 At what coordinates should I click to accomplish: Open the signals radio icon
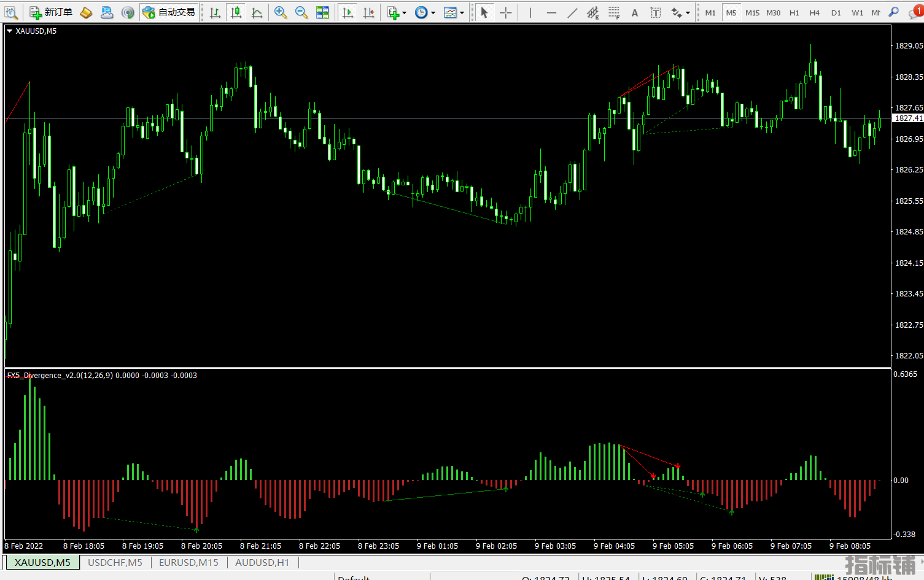128,12
